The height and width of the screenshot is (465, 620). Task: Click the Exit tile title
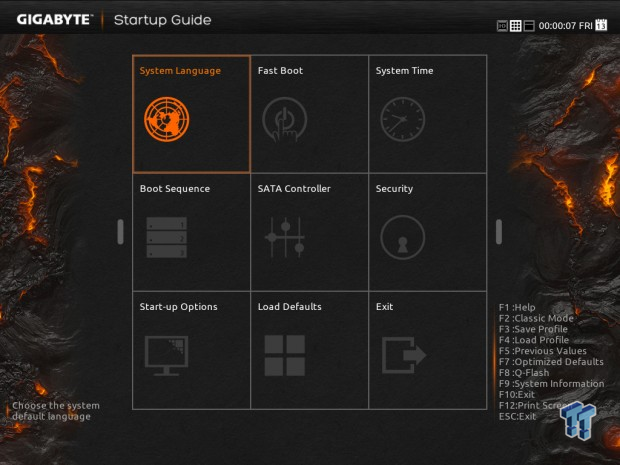coord(384,306)
